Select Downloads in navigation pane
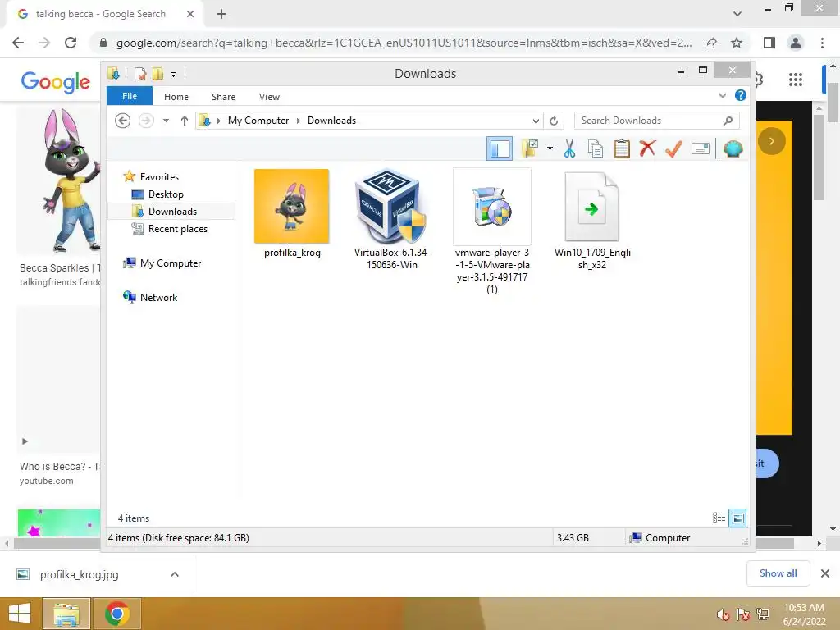This screenshot has width=840, height=630. click(171, 212)
